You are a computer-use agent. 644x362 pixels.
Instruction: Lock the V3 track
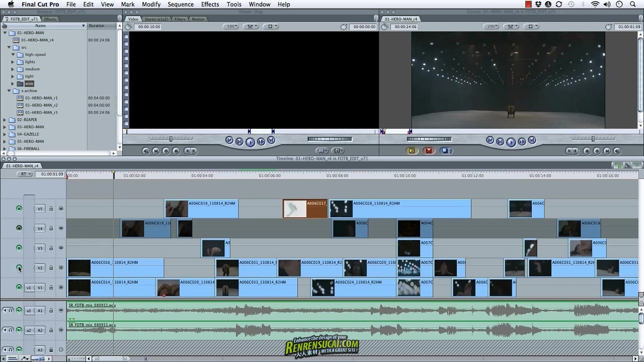tap(51, 248)
